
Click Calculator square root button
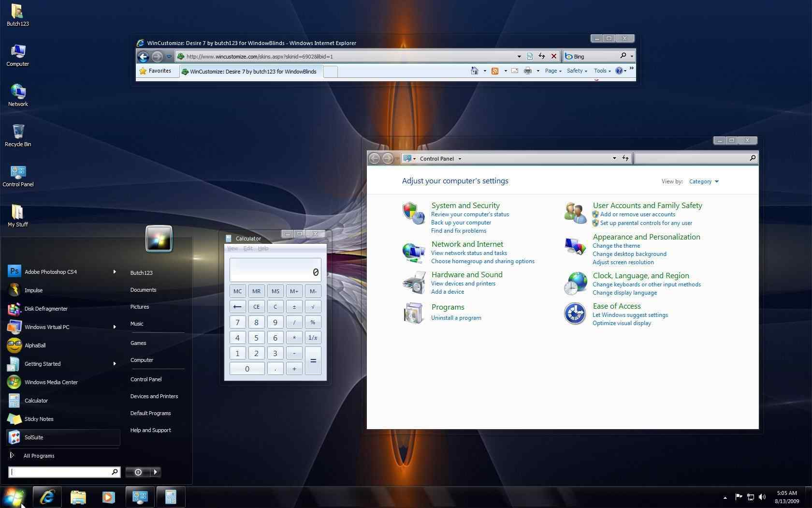tap(313, 306)
